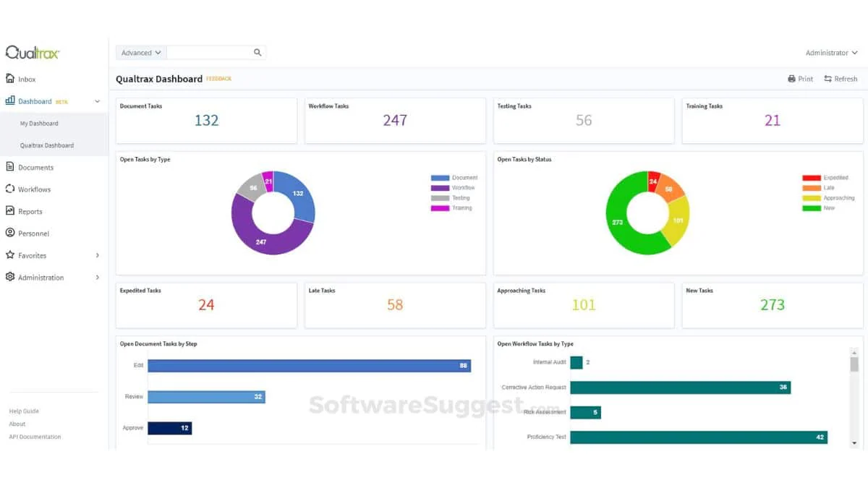This screenshot has height=488, width=868.
Task: Click the Refresh button label
Action: [x=846, y=79]
